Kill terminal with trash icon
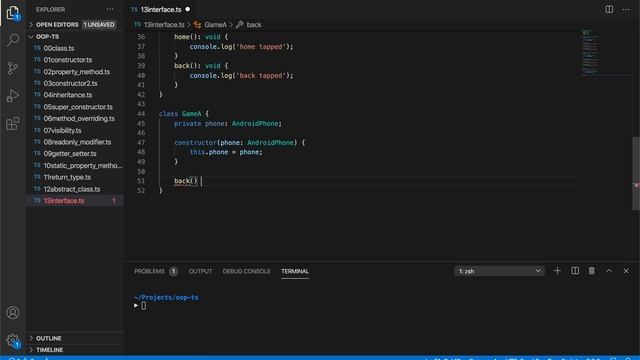Screen dimensions: 640x360 coord(591,271)
